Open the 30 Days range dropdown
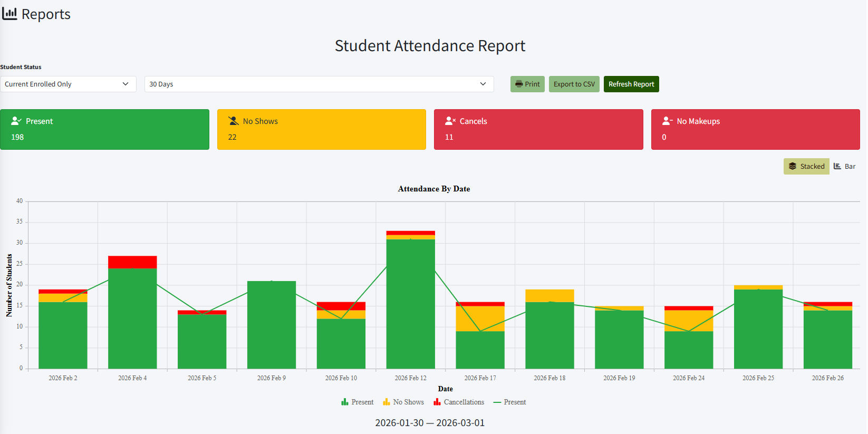868x434 pixels. point(319,84)
